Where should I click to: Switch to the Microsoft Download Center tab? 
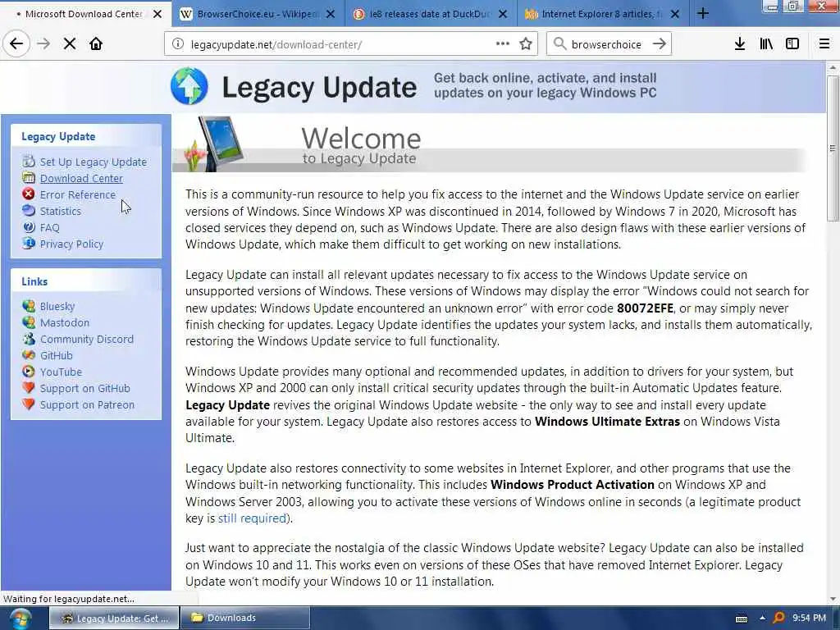[83, 14]
